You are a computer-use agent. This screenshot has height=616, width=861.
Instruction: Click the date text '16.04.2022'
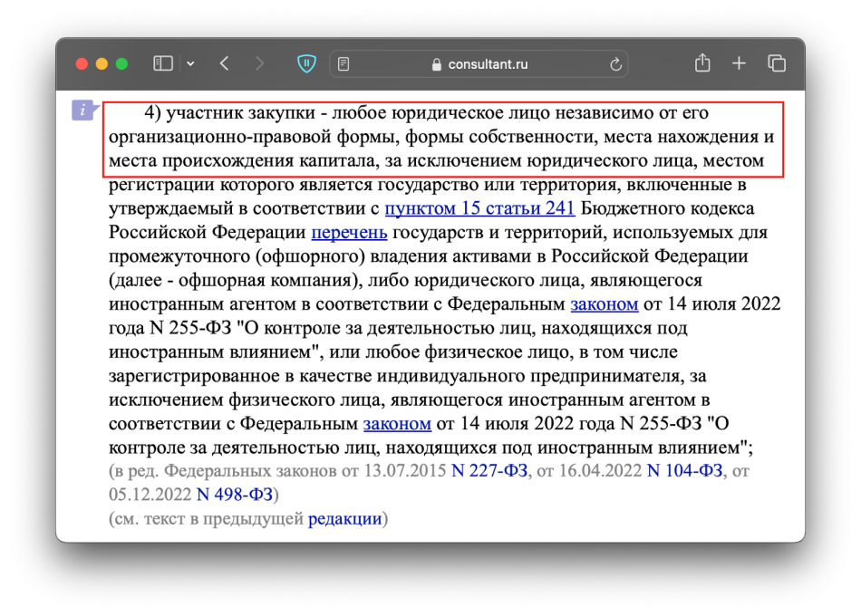pos(600,471)
